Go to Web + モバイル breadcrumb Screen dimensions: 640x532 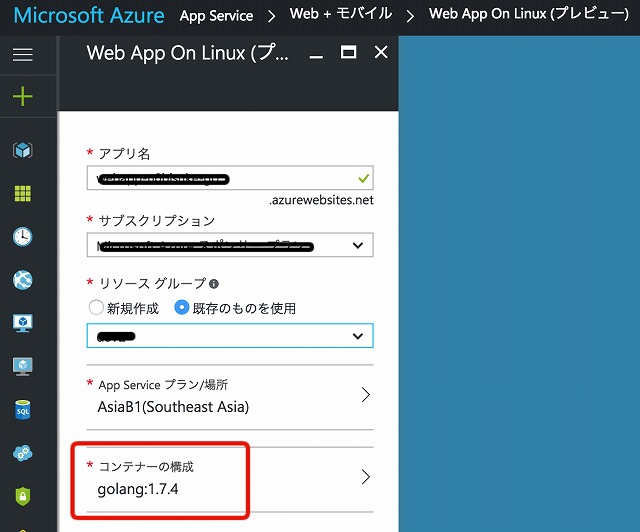coord(341,14)
